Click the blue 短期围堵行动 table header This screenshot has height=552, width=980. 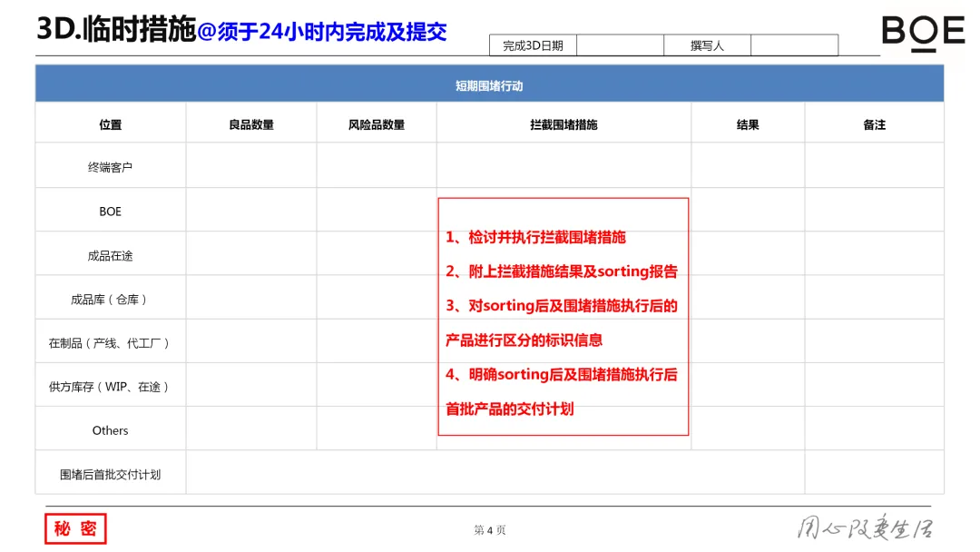(489, 84)
